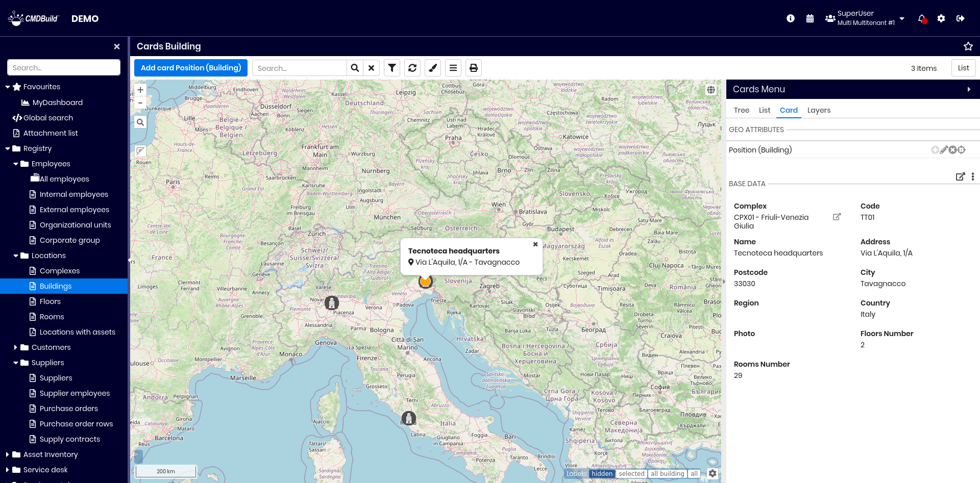Open the filter funnel icon in toolbar
This screenshot has width=980, height=483.
pyautogui.click(x=392, y=68)
